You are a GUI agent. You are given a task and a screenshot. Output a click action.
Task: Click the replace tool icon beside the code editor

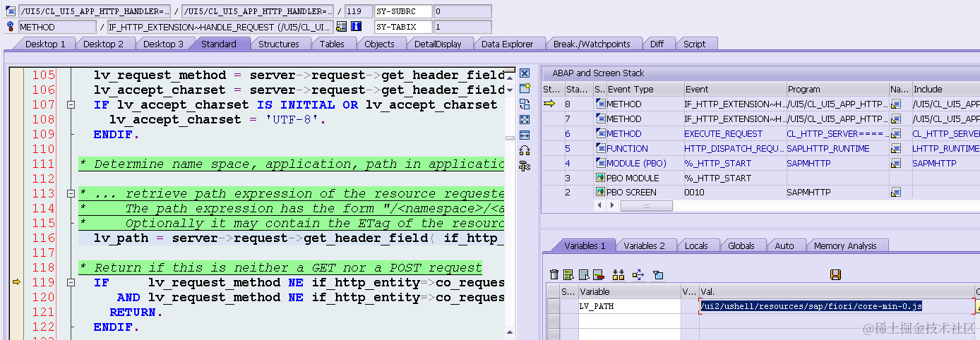click(525, 104)
